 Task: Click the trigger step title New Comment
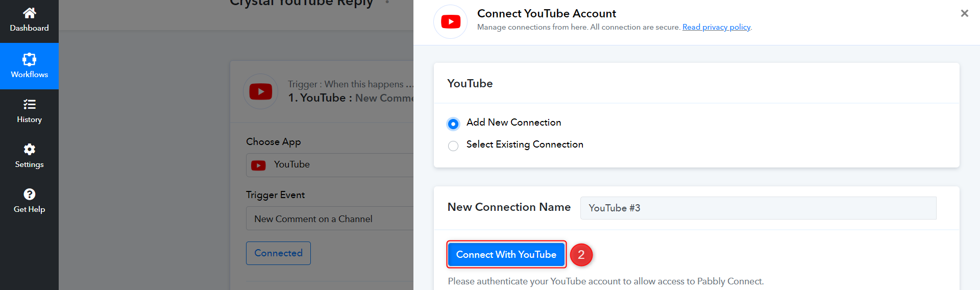pos(384,98)
